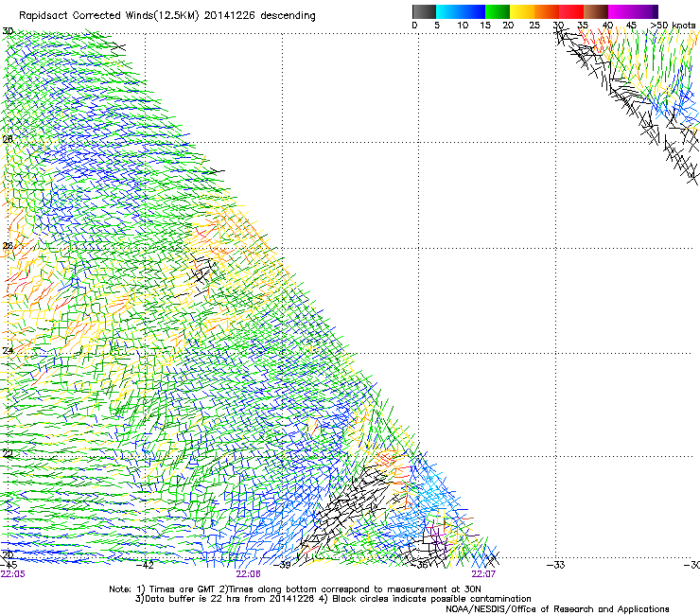The height and width of the screenshot is (615, 700).
Task: Select the date '20141226' in the title
Action: (x=230, y=16)
